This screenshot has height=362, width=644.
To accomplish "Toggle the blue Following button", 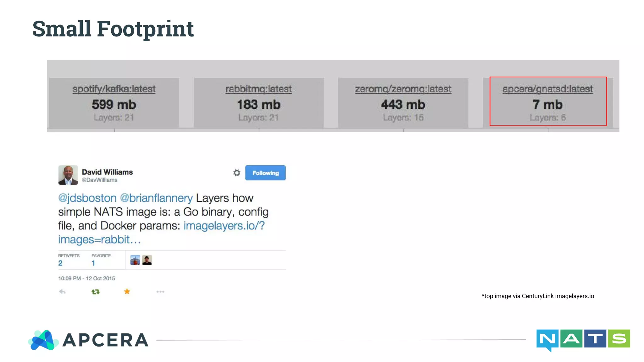I will 265,173.
